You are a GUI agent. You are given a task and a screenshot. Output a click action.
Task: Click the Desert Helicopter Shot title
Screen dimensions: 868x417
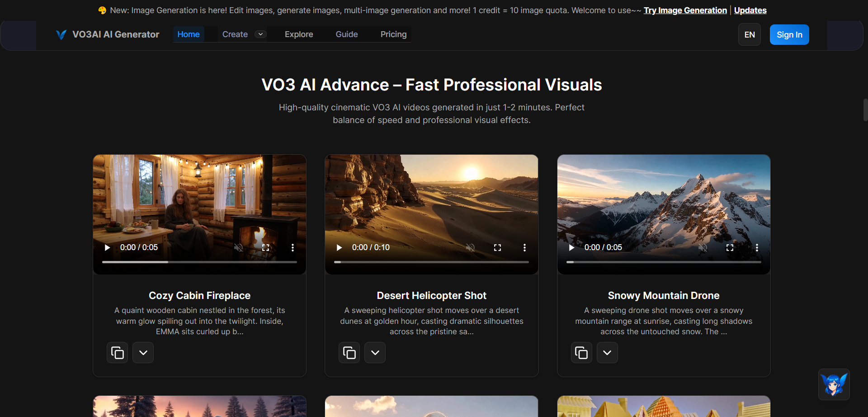pyautogui.click(x=431, y=295)
